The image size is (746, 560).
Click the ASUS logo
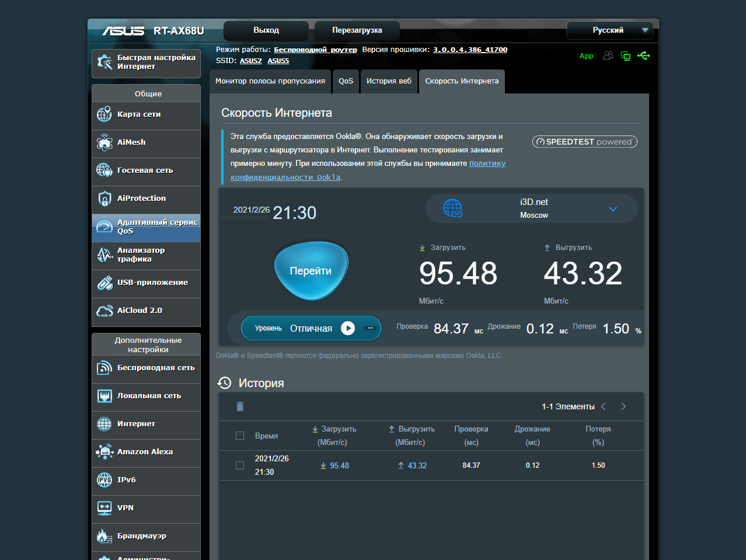click(123, 30)
